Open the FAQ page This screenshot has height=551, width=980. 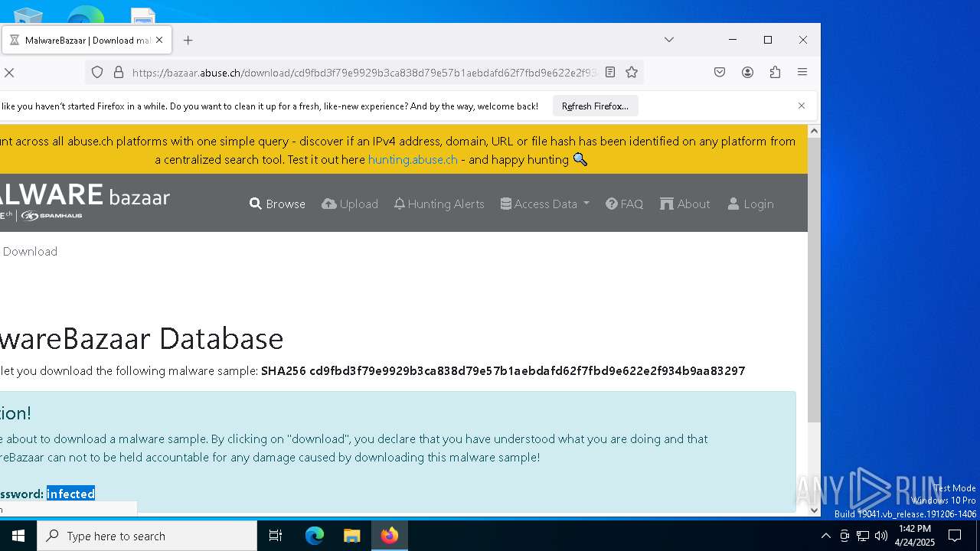tap(624, 204)
